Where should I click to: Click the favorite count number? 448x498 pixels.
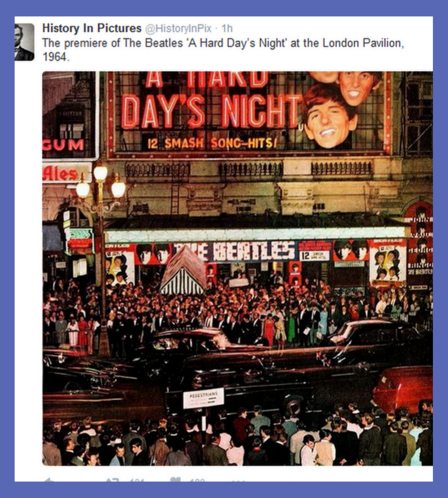tap(197, 480)
